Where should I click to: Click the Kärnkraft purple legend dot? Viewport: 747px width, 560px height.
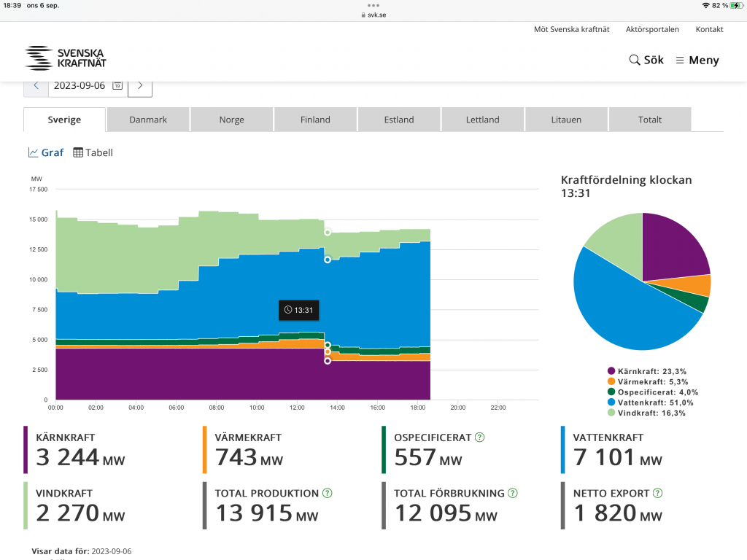(611, 371)
